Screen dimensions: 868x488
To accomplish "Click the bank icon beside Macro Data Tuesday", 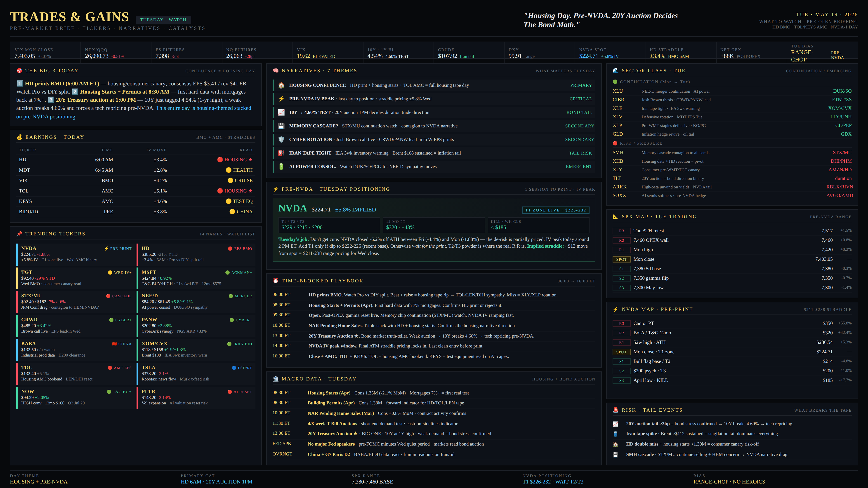I will pyautogui.click(x=276, y=379).
